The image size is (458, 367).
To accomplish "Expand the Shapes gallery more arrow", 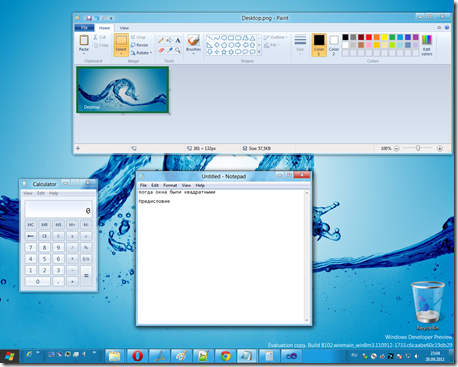I will tap(259, 52).
